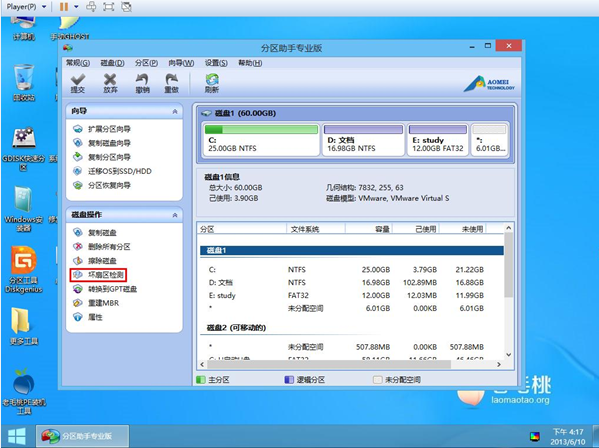Click the VMware fullscreen toolbar icon

108,6
